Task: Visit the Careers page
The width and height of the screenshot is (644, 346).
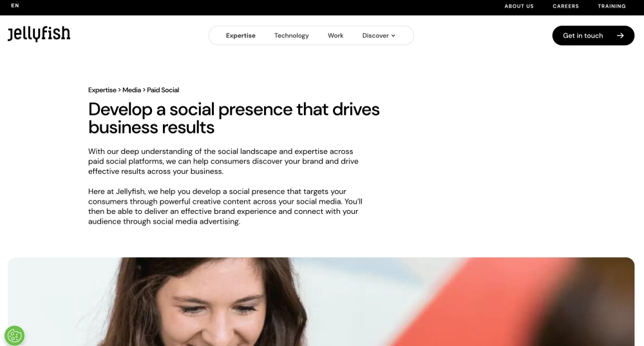Action: pos(565,6)
